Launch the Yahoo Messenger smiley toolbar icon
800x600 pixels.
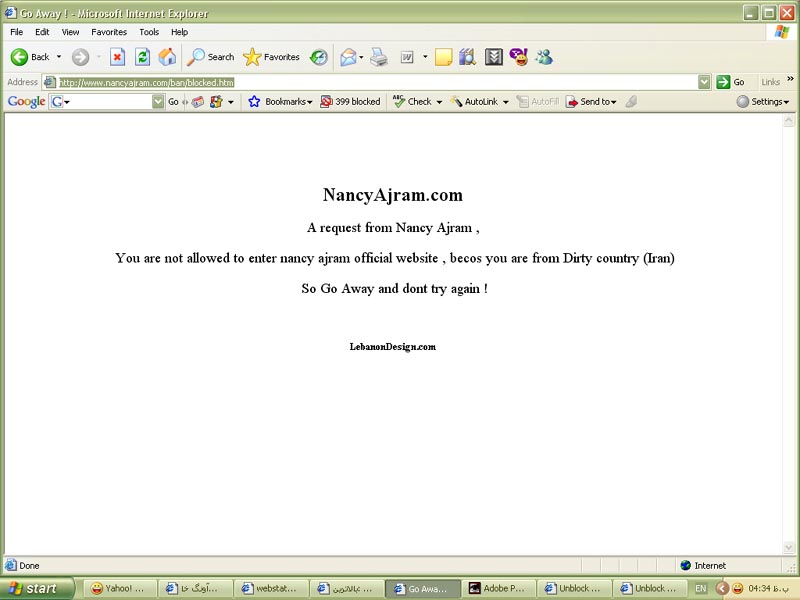518,57
